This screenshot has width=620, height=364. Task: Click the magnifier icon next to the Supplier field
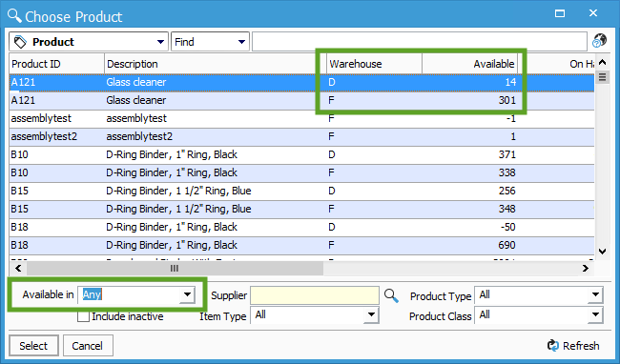[x=391, y=295]
